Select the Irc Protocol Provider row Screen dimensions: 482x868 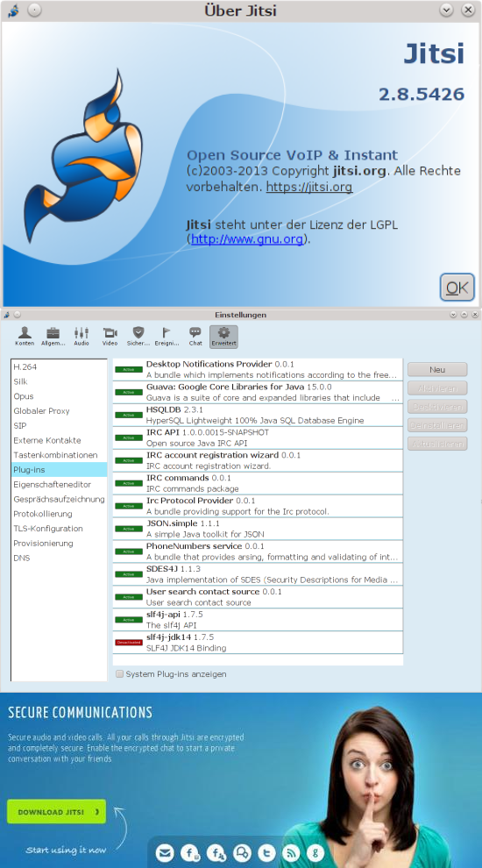point(258,505)
